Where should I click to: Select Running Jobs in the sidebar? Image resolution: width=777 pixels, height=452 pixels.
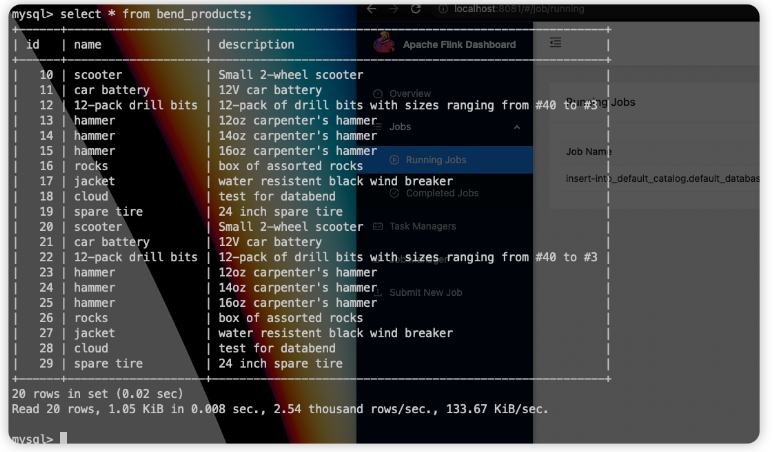445,160
